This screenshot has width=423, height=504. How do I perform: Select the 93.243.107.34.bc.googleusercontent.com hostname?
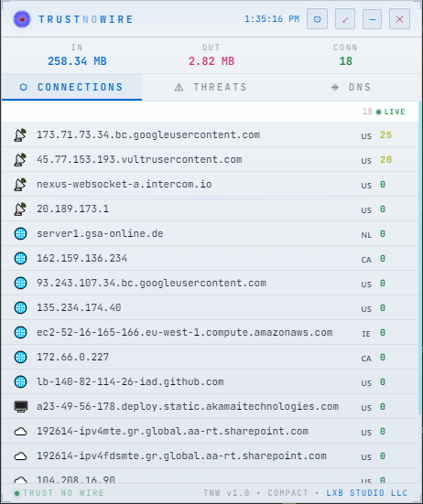click(151, 284)
